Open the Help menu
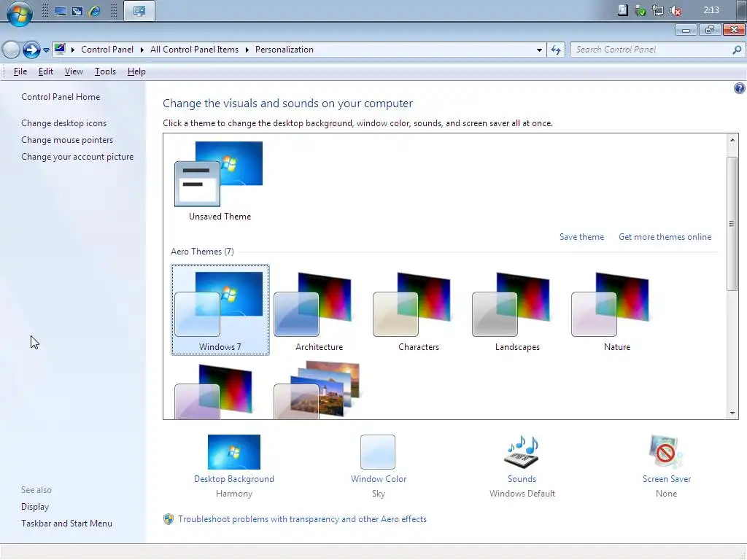The height and width of the screenshot is (560, 747). pos(136,71)
